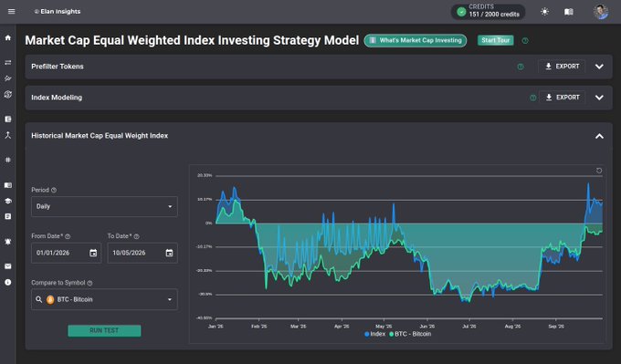The width and height of the screenshot is (621, 364).
Task: Toggle light theme sun icon
Action: [545, 12]
